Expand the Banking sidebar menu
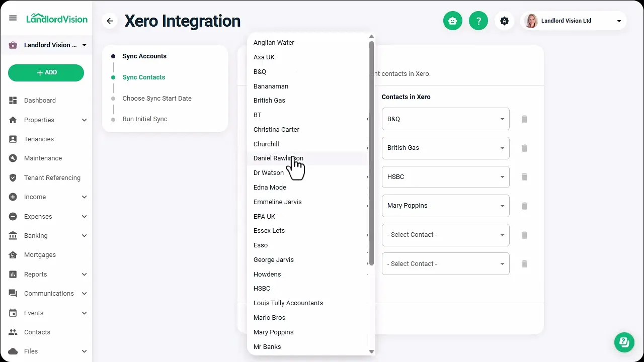Image resolution: width=644 pixels, height=362 pixels. pyautogui.click(x=84, y=236)
